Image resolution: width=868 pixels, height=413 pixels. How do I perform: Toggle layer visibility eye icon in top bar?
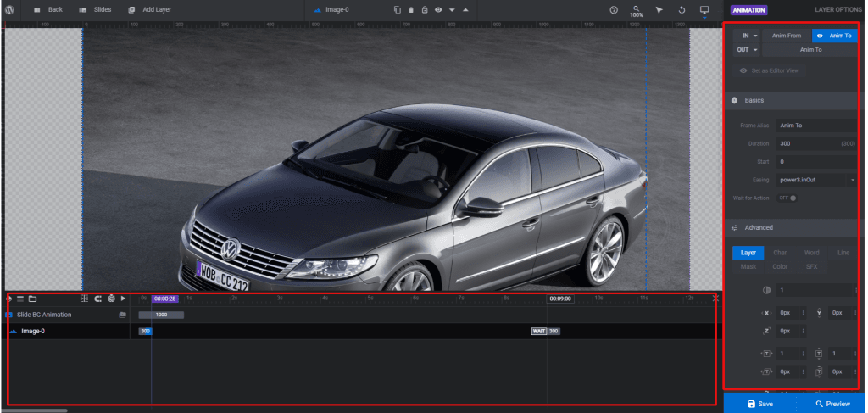pyautogui.click(x=438, y=10)
